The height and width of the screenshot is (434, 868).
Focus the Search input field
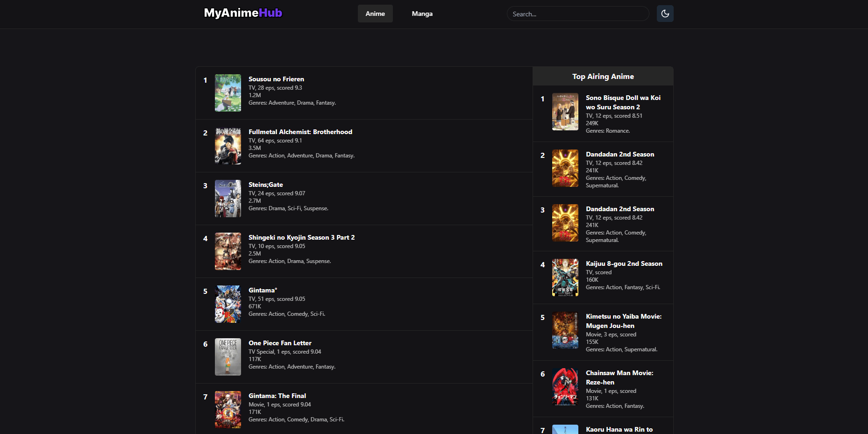[x=578, y=14]
